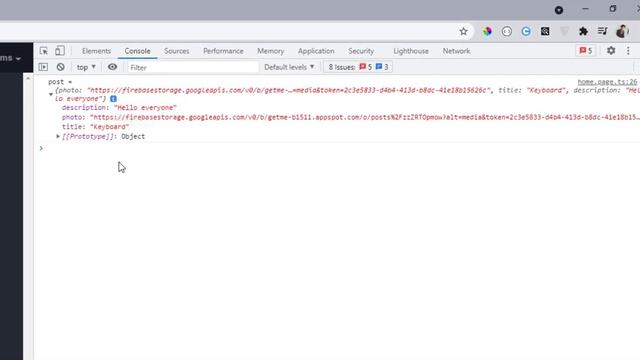Bookmark this page with the star icon

click(x=463, y=31)
